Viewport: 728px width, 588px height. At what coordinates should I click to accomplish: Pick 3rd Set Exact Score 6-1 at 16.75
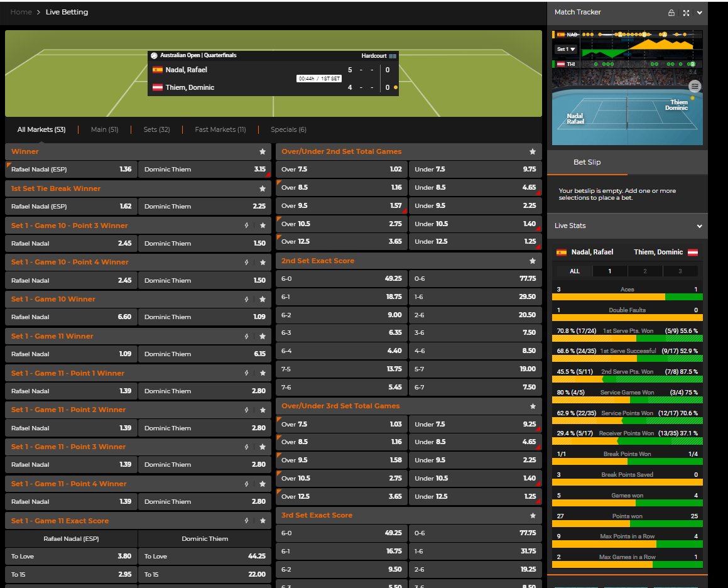point(341,551)
